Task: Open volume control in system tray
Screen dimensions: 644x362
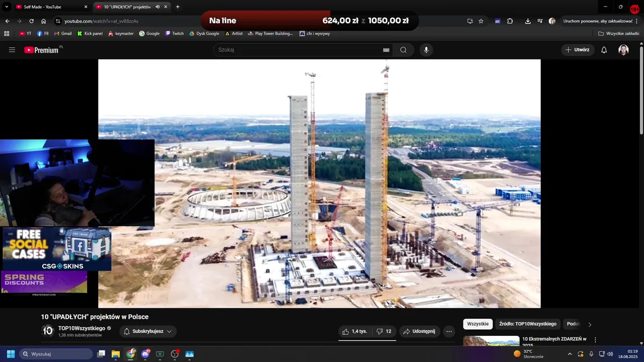Action: tap(610, 354)
